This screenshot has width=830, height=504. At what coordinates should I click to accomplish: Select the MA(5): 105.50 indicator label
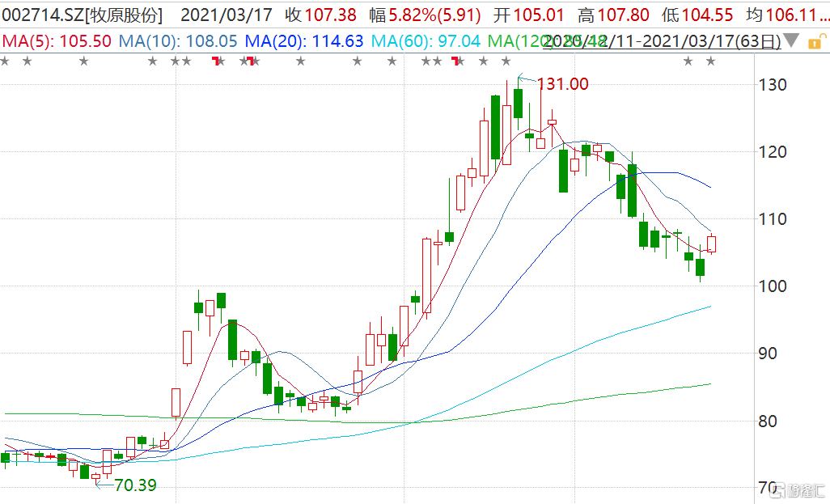tap(57, 41)
